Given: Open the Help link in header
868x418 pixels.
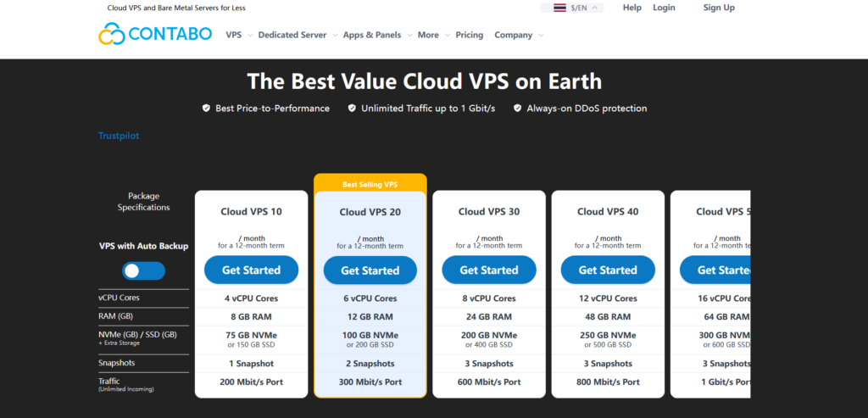Looking at the screenshot, I should [632, 8].
